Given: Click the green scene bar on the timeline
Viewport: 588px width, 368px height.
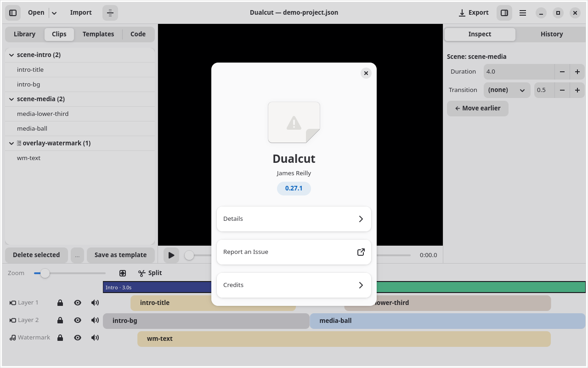Looking at the screenshot, I should click(481, 287).
